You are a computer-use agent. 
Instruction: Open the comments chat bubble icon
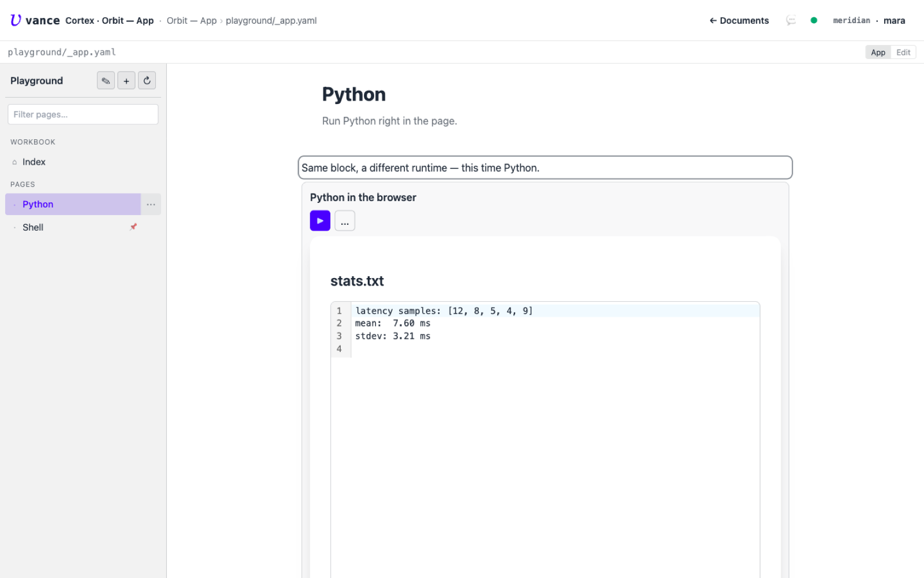(791, 20)
